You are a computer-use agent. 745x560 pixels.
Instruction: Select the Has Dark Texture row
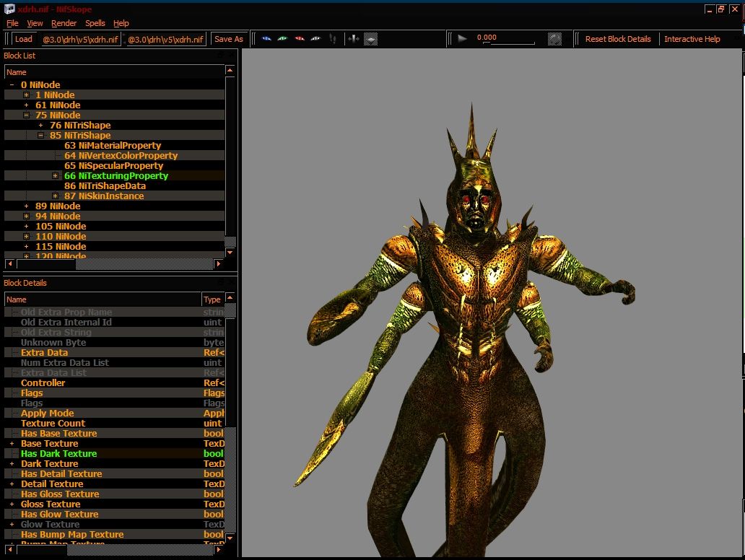pos(115,454)
